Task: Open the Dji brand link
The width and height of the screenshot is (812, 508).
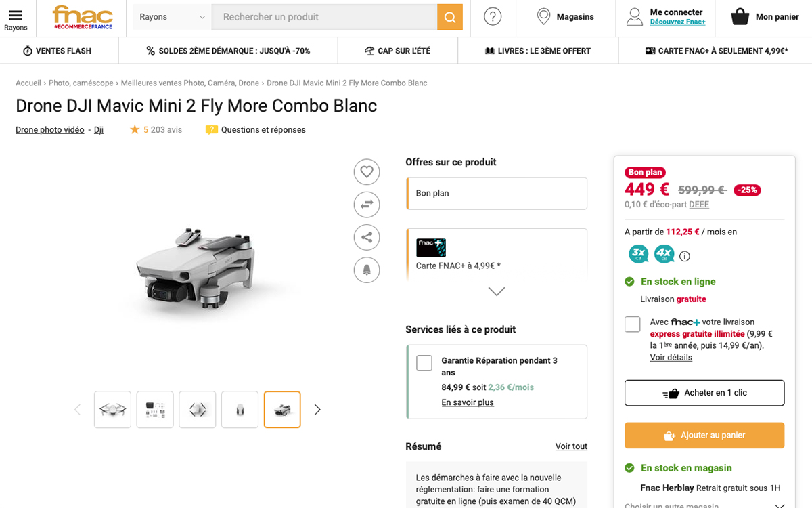Action: click(x=99, y=130)
